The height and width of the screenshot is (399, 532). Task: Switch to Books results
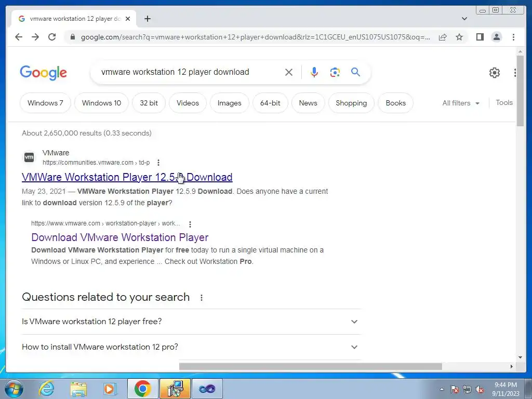(x=395, y=103)
